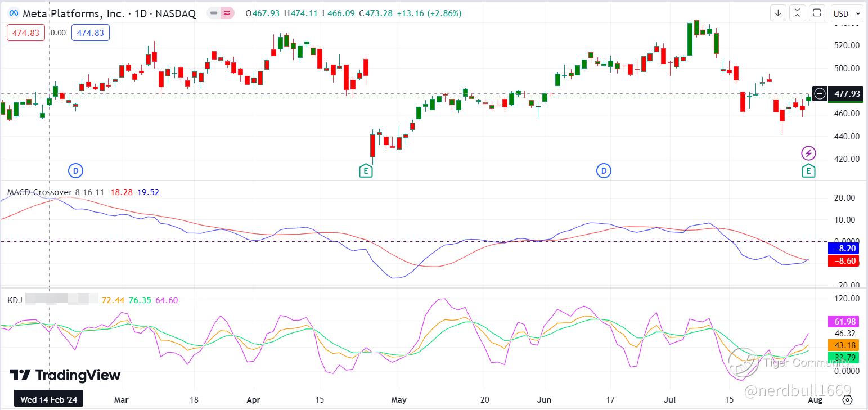Click the Jun label on the time axis
868x410 pixels.
tap(545, 400)
